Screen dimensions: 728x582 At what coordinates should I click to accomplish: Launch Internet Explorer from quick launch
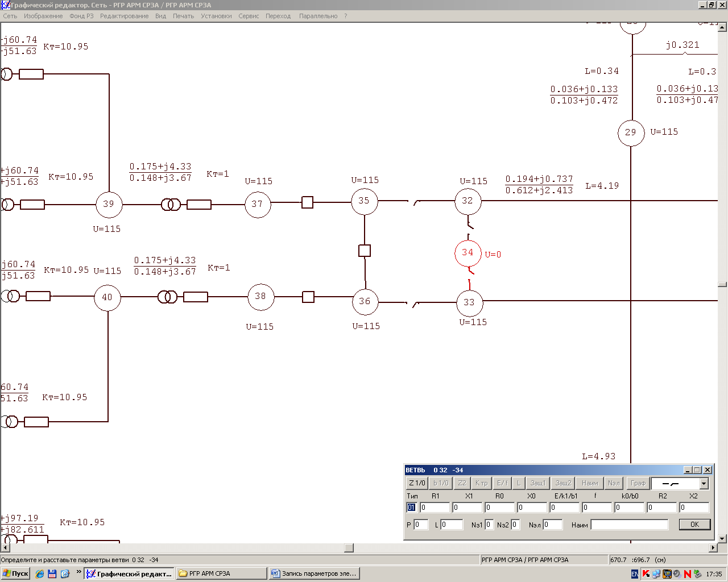pyautogui.click(x=40, y=574)
